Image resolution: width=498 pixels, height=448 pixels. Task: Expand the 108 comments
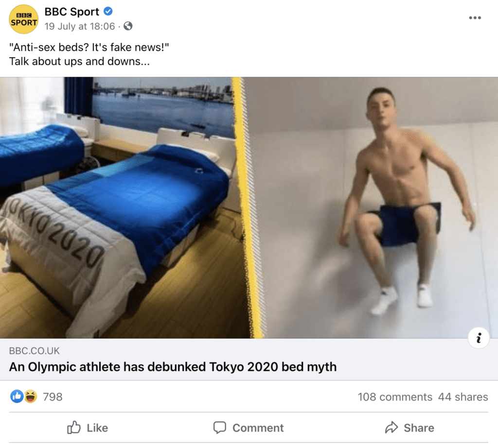[395, 397]
